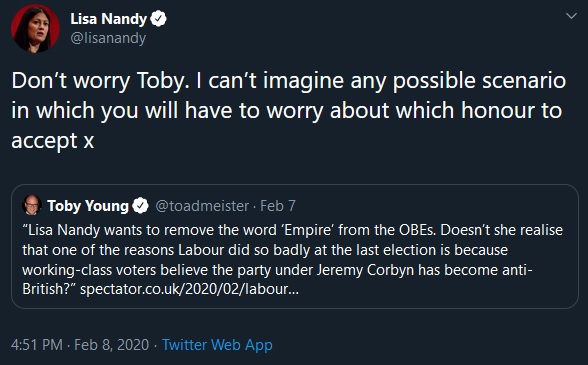588x365 pixels.
Task: Select the main tweet text 'Don't worry Toby'
Action: (100, 81)
